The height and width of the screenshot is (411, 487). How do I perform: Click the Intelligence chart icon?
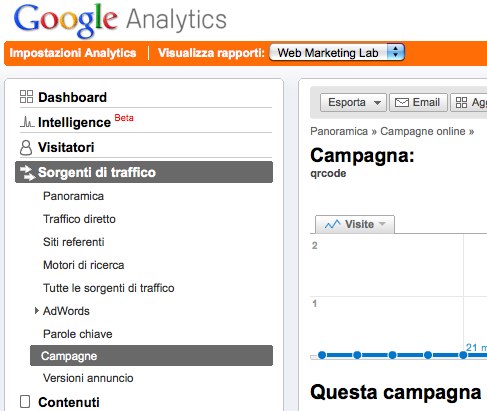[x=27, y=122]
